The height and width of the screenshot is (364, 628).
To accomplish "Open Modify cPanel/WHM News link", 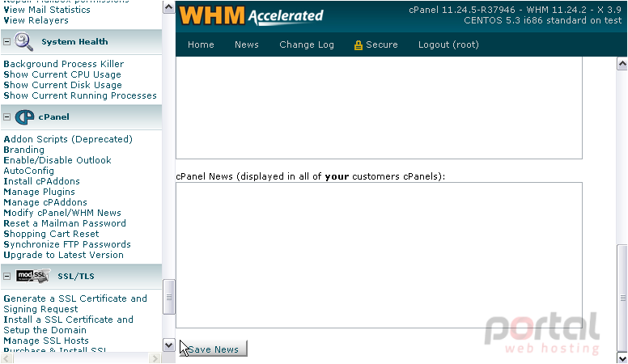I will click(x=62, y=213).
